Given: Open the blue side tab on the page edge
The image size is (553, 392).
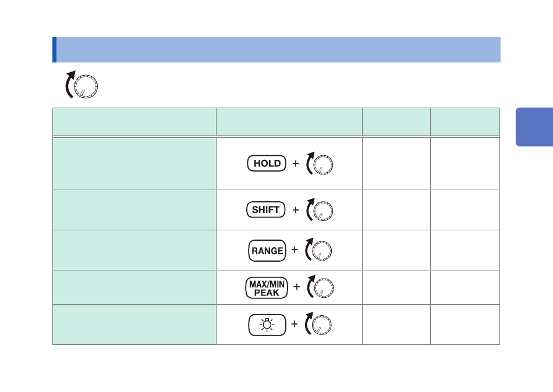Looking at the screenshot, I should coord(534,126).
